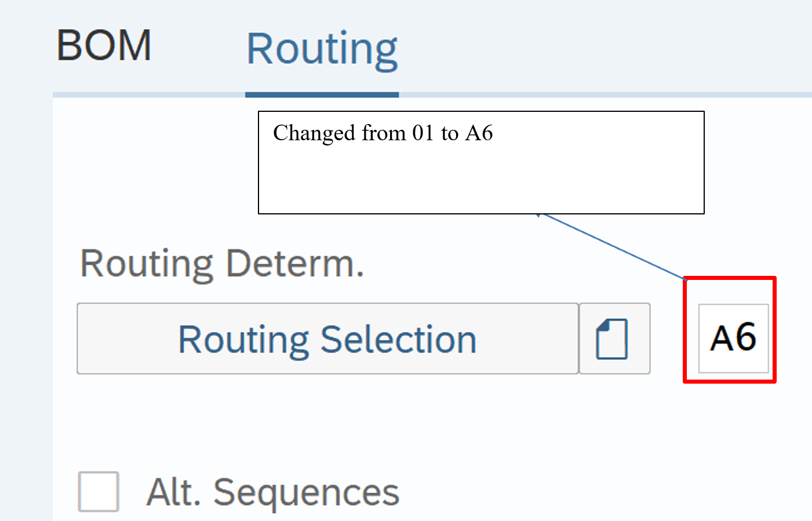Toggle alternative sequences option
This screenshot has height=521, width=812.
[99, 491]
